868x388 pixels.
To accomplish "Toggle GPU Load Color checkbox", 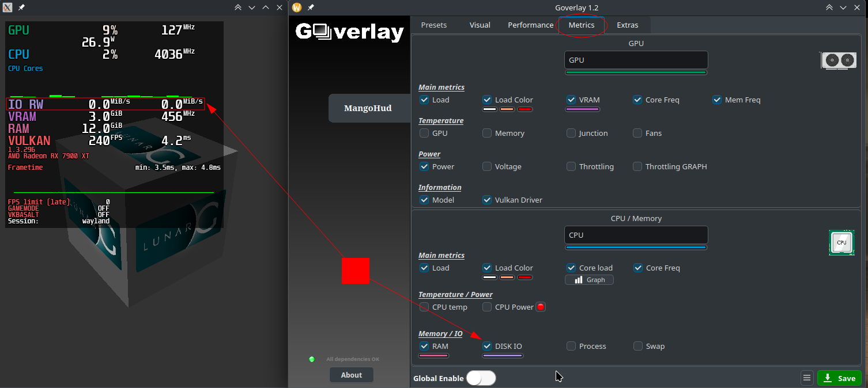I will (x=487, y=100).
